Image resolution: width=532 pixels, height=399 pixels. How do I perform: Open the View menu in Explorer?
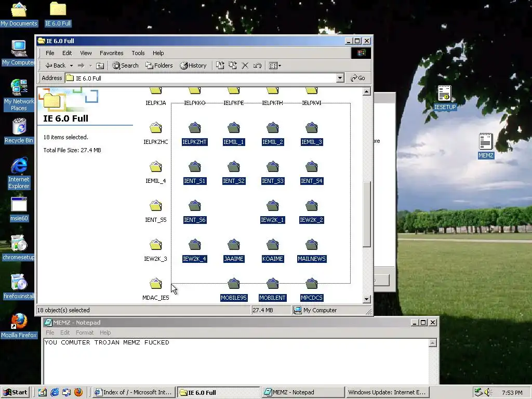[86, 53]
